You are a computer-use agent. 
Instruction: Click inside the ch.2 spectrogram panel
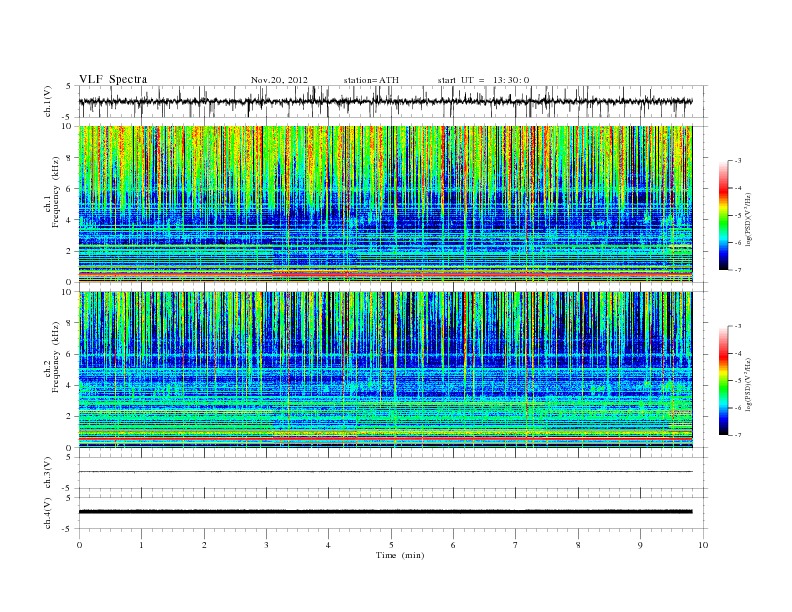[385, 369]
